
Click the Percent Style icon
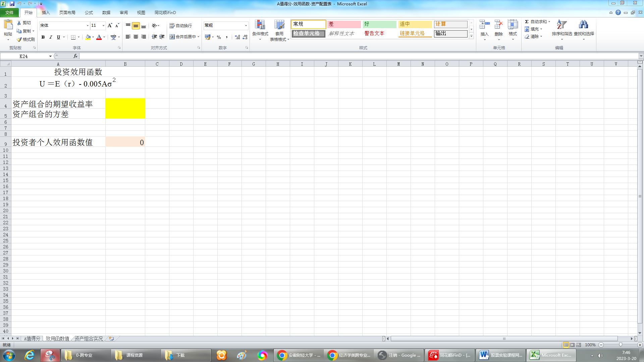point(219,37)
